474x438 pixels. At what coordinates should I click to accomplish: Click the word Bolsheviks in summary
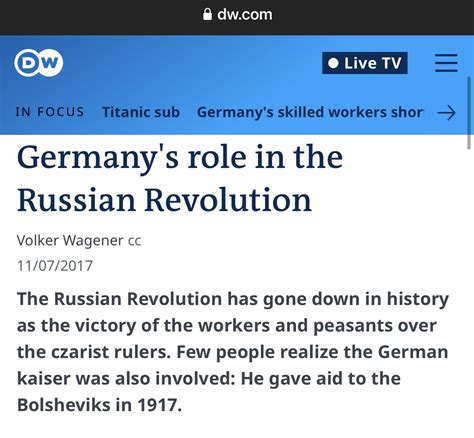[x=63, y=405]
